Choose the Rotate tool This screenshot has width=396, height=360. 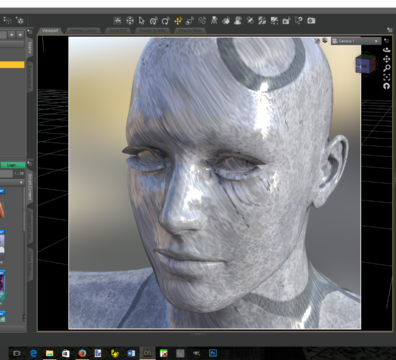(x=165, y=21)
